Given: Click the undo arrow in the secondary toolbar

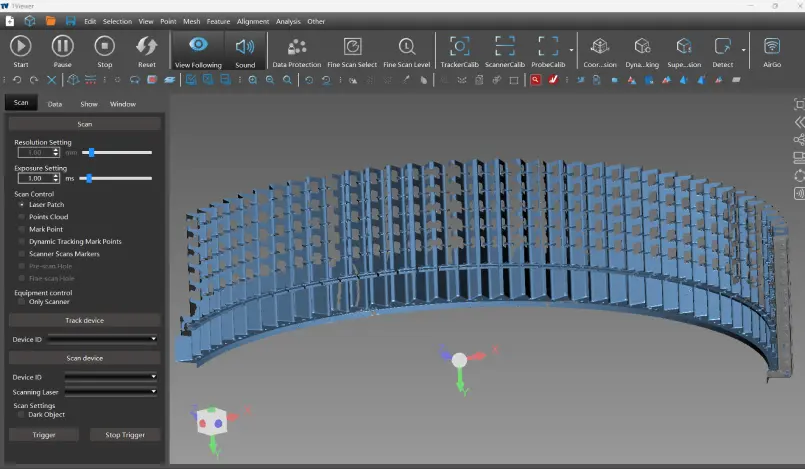Looking at the screenshot, I should coord(17,80).
